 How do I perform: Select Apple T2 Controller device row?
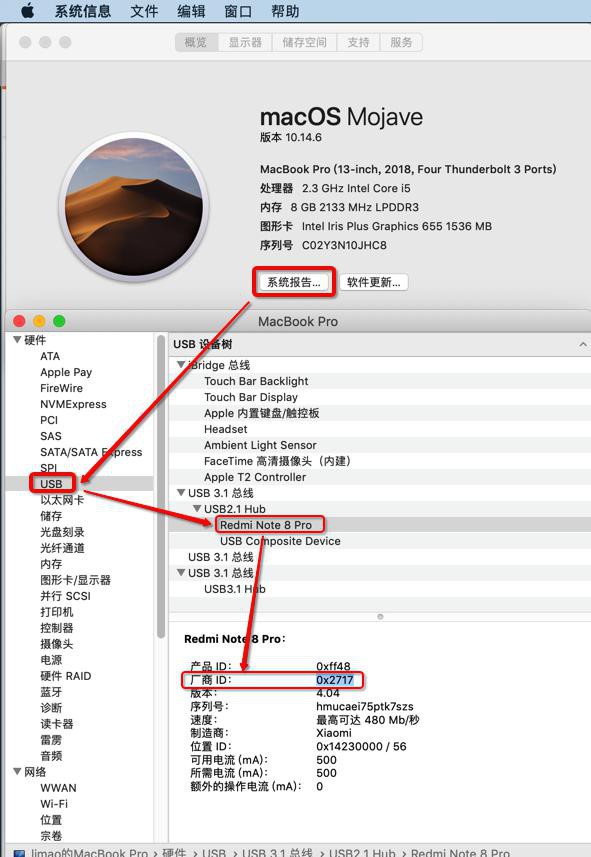379,477
